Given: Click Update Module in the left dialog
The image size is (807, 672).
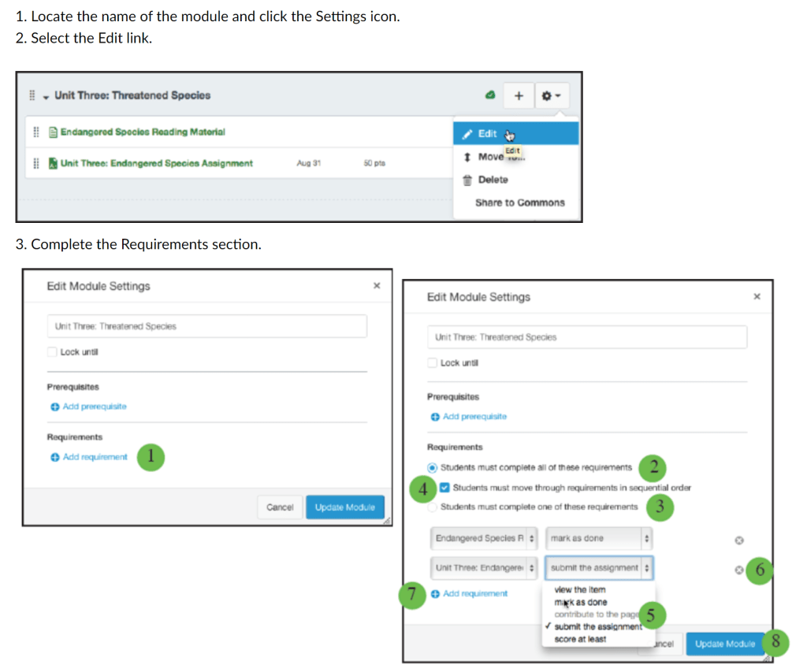Looking at the screenshot, I should coord(344,507).
